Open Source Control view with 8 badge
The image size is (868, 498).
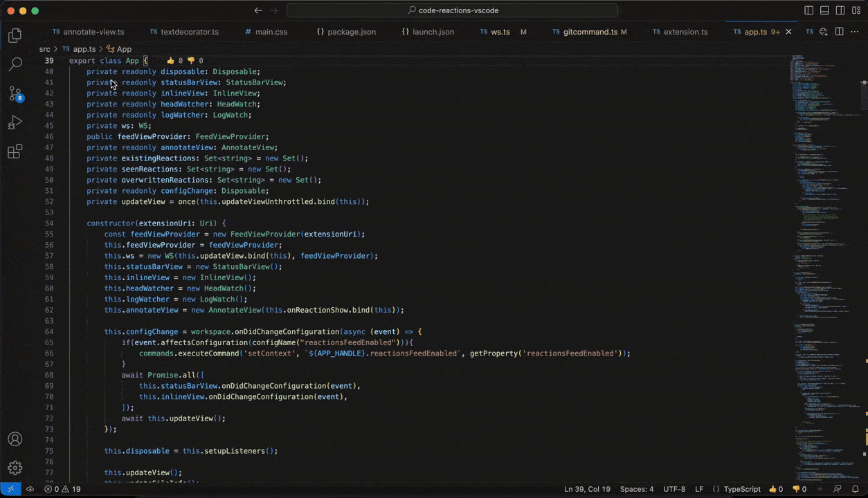15,93
